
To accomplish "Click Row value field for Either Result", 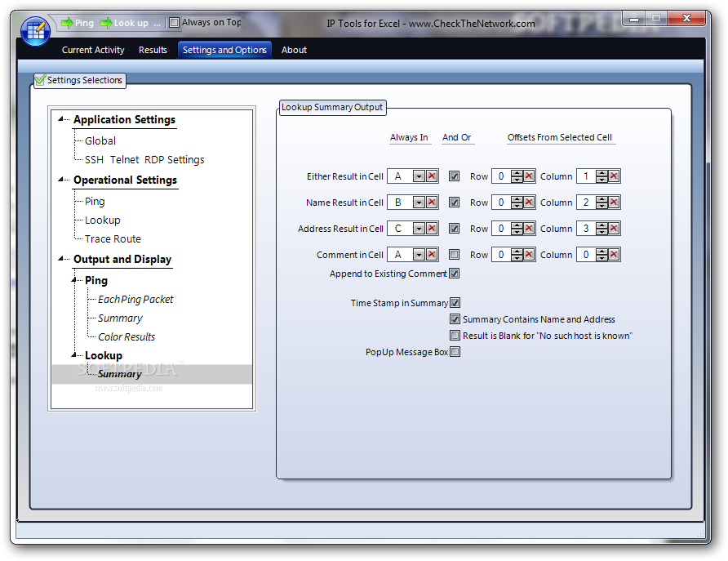I will 501,176.
